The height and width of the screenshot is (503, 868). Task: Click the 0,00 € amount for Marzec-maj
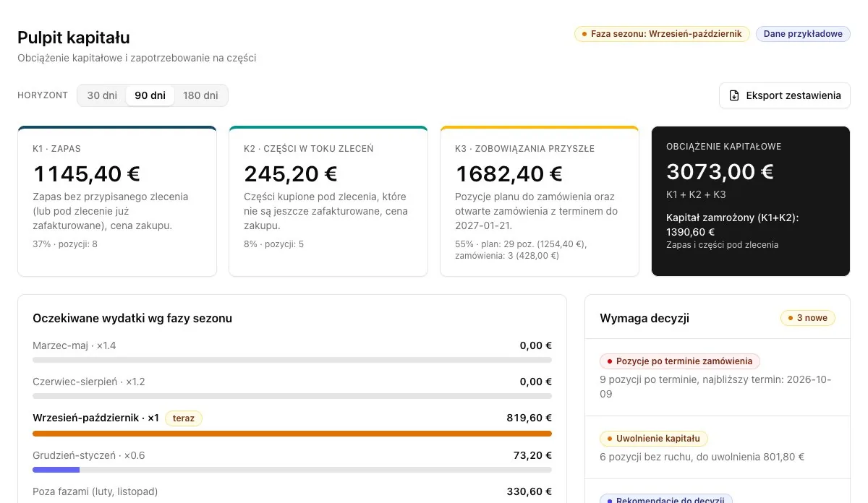click(536, 345)
